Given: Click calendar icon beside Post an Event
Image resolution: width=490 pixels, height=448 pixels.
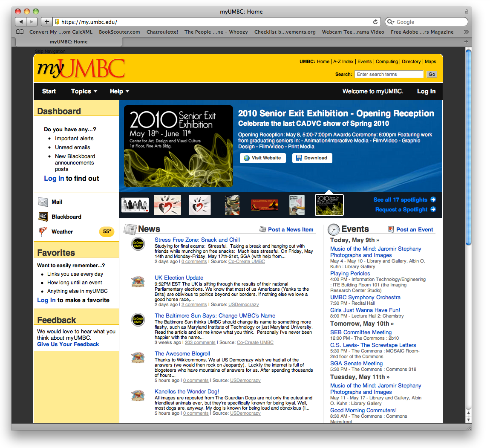Looking at the screenshot, I should click(x=391, y=229).
